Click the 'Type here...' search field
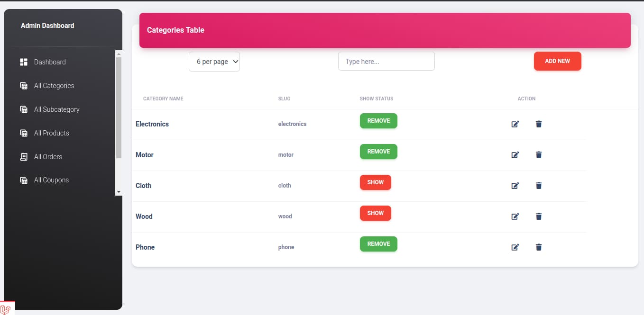Image resolution: width=644 pixels, height=315 pixels. point(386,61)
